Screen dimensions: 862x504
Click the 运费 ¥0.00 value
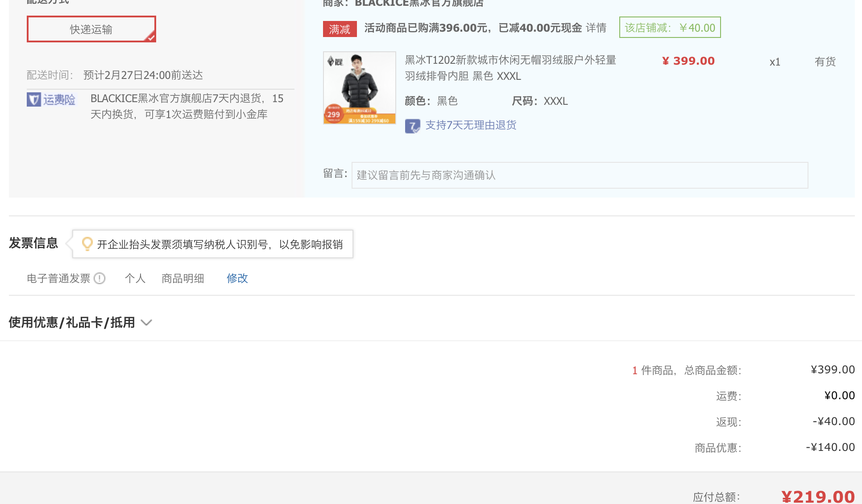click(x=839, y=396)
